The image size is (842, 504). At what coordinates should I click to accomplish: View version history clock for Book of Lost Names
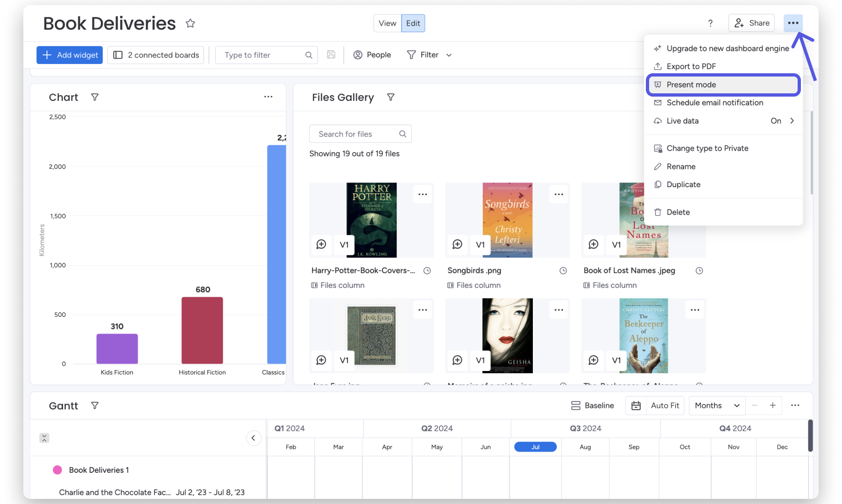coord(699,271)
